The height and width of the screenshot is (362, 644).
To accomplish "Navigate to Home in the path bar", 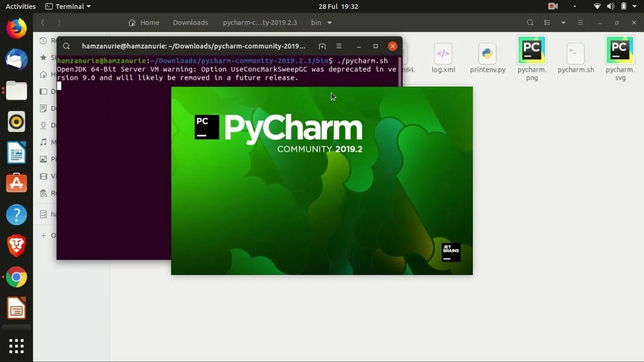I will (144, 23).
